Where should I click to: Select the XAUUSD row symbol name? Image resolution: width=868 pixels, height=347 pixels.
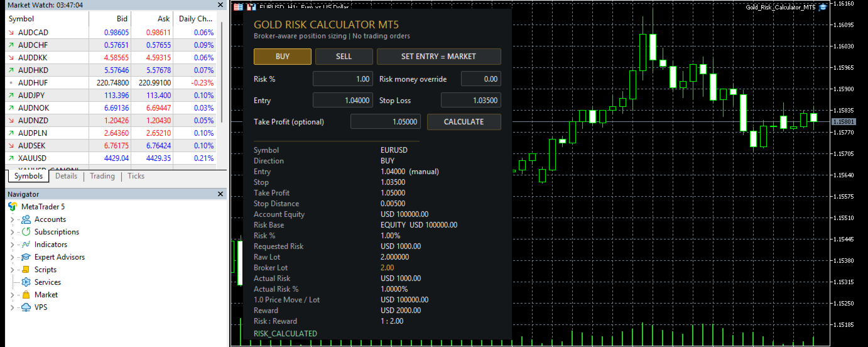click(32, 158)
